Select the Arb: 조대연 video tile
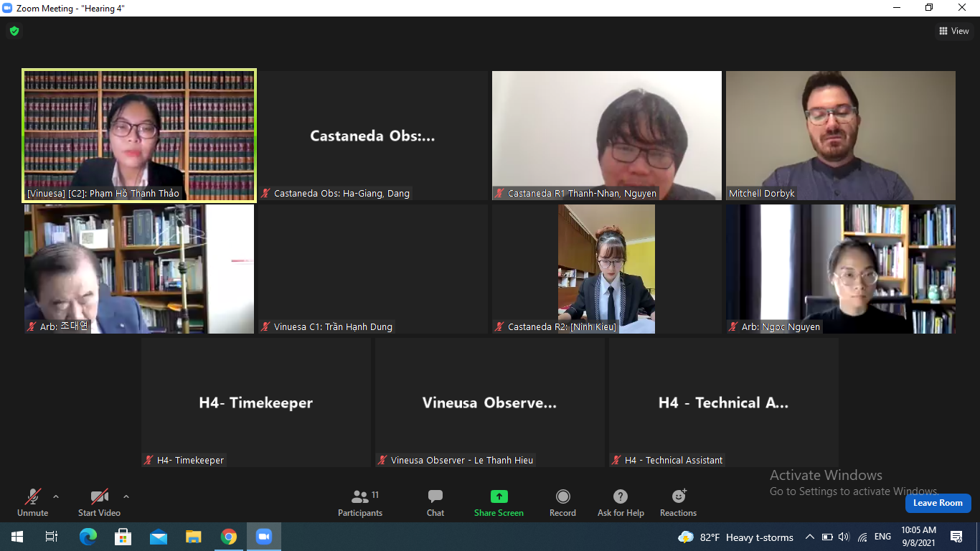The height and width of the screenshot is (551, 980). pos(139,269)
